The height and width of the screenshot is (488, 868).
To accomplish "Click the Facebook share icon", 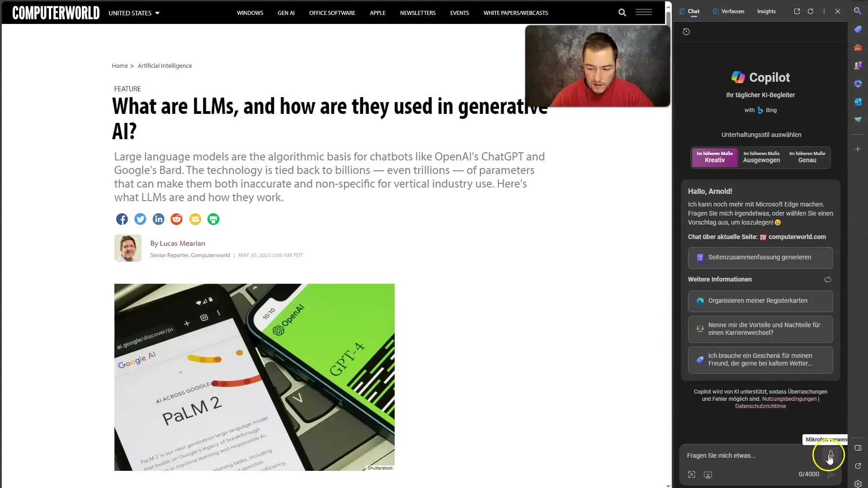I will [x=121, y=219].
